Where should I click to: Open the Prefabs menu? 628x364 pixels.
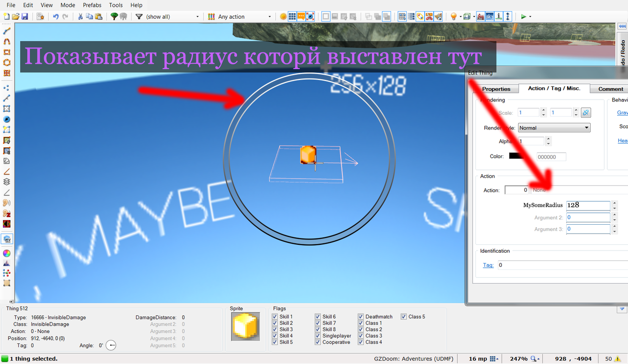[92, 5]
